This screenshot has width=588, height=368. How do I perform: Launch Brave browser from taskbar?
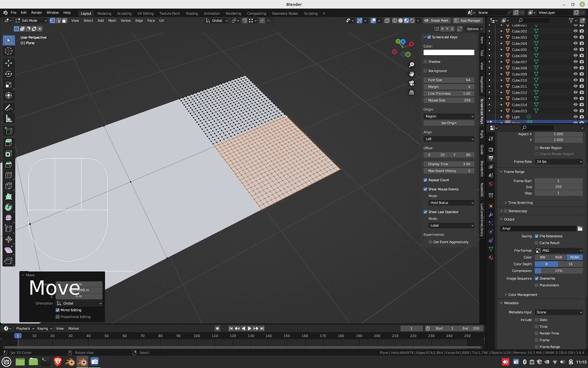[x=58, y=362]
